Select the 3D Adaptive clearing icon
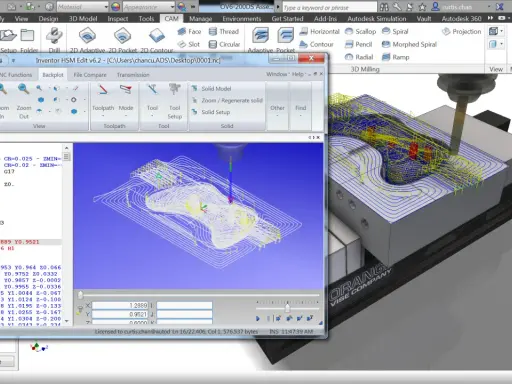Screen dimensions: 512x384 (260, 35)
